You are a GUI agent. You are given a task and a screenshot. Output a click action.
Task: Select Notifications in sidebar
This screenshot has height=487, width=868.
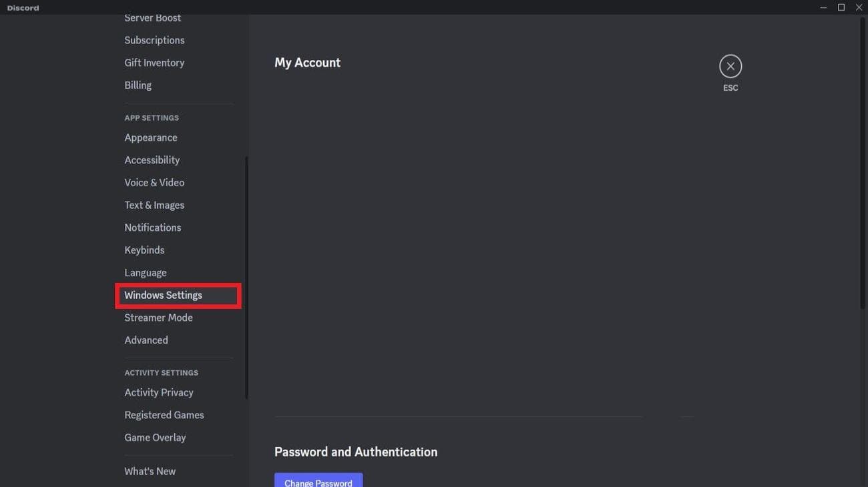point(152,227)
